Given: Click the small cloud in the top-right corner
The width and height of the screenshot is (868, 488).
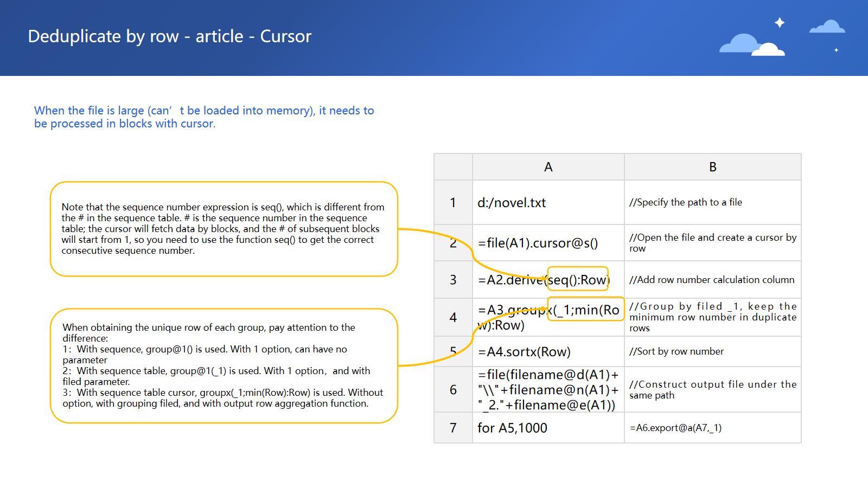Looking at the screenshot, I should coord(827,27).
